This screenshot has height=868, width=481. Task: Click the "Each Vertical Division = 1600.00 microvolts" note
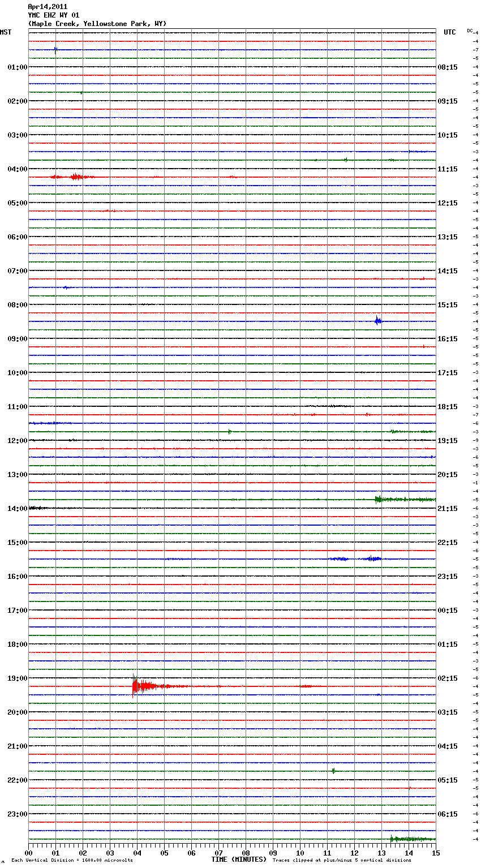click(72, 860)
